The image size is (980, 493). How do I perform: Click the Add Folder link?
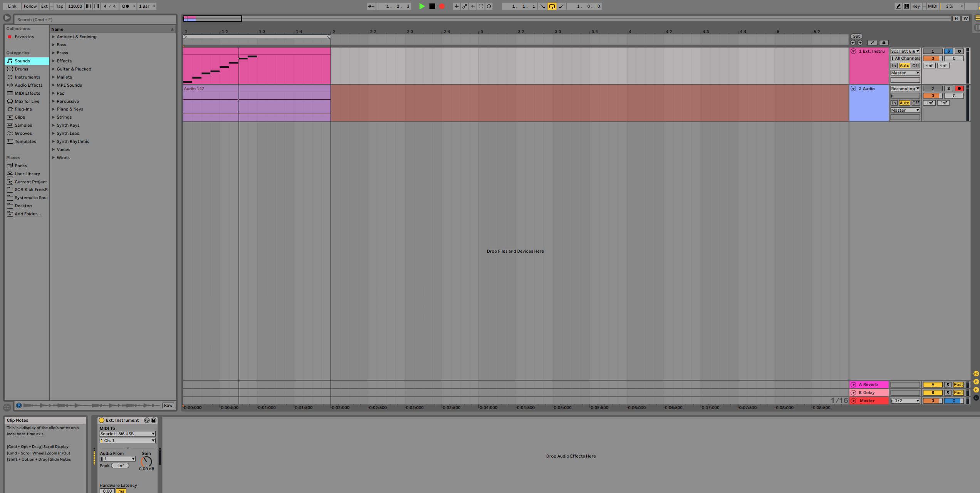tap(28, 214)
